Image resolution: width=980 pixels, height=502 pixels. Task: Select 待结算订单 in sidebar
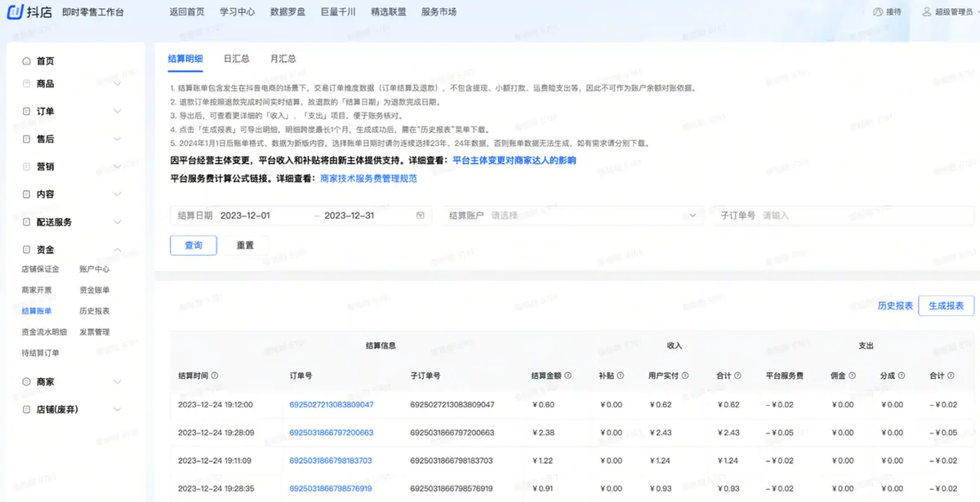coord(40,353)
